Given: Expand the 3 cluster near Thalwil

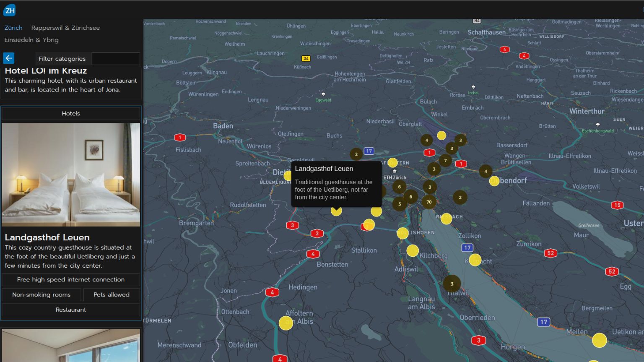Looking at the screenshot, I should point(452,284).
